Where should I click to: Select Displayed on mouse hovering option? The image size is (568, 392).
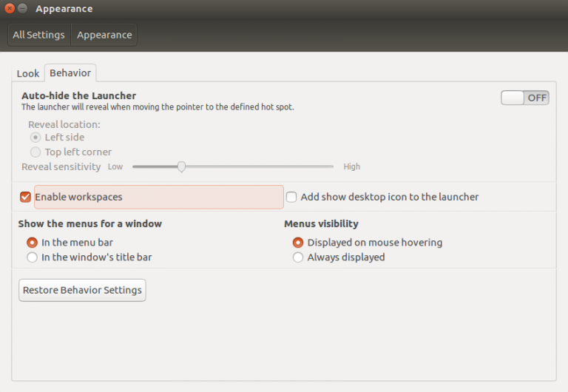coord(298,243)
